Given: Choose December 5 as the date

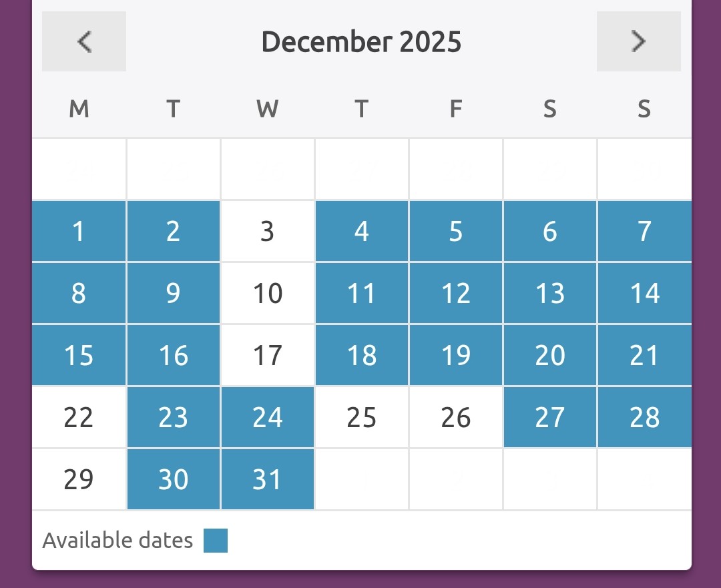Looking at the screenshot, I should pyautogui.click(x=455, y=231).
